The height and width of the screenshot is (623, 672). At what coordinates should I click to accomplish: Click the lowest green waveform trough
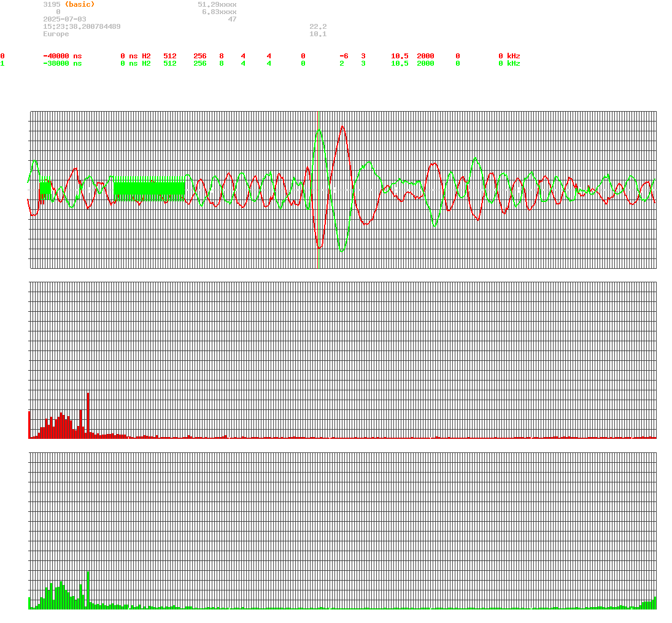342,251
